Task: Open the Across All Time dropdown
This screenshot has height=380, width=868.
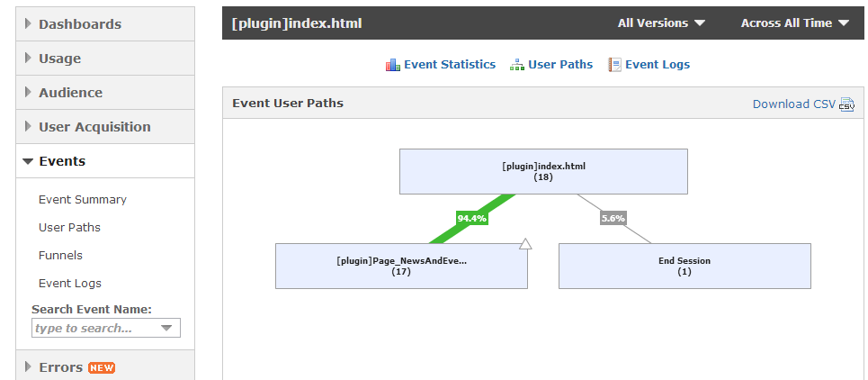Action: pos(794,23)
